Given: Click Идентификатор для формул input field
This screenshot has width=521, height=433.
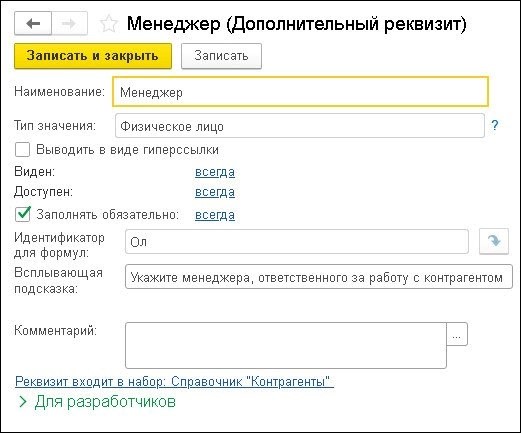Looking at the screenshot, I should 297,242.
